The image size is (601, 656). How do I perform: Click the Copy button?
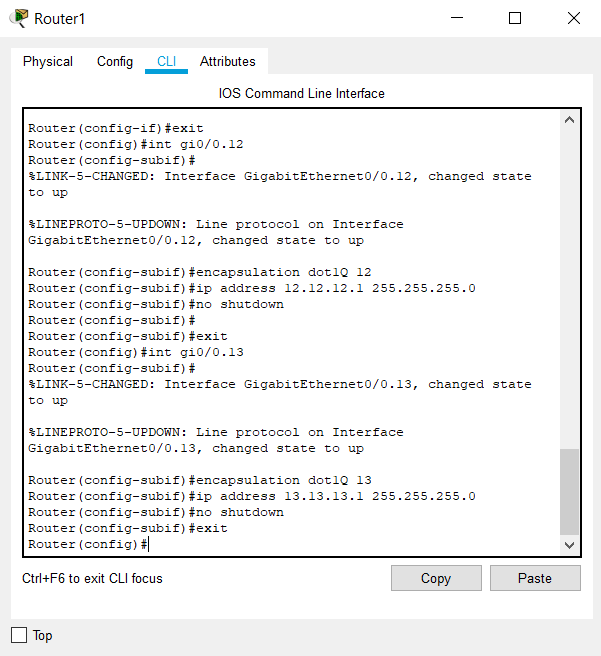[x=436, y=578]
